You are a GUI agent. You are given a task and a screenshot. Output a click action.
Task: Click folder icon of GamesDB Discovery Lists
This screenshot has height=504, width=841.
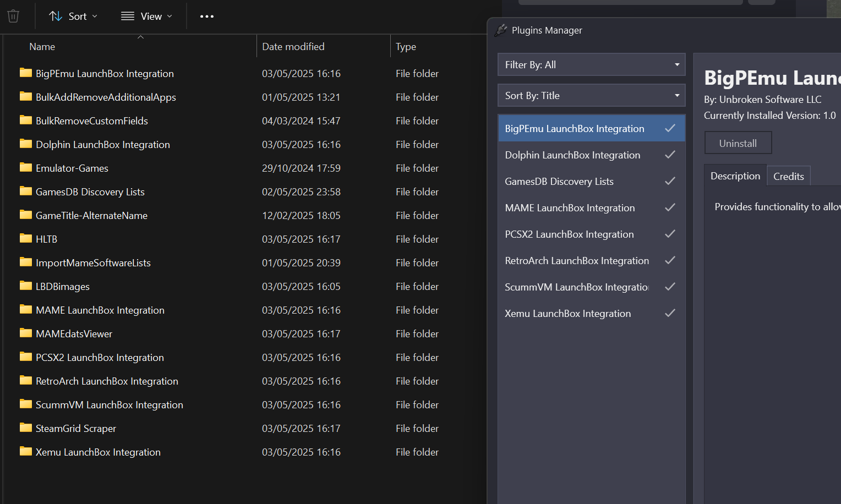tap(26, 191)
